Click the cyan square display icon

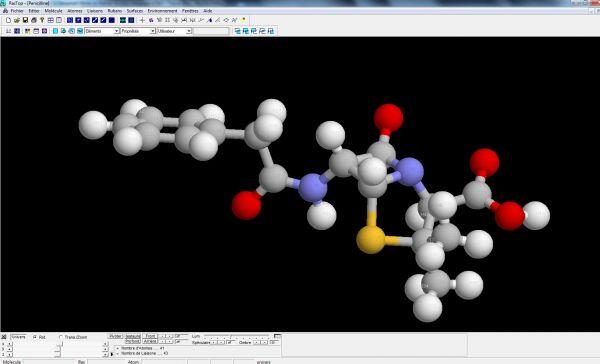[x=55, y=31]
